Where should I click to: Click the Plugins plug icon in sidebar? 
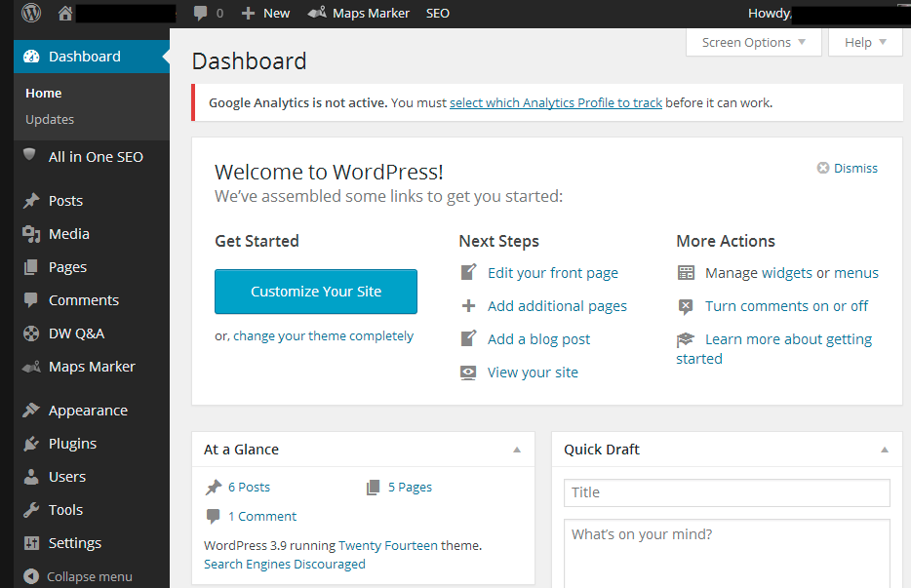pos(31,444)
